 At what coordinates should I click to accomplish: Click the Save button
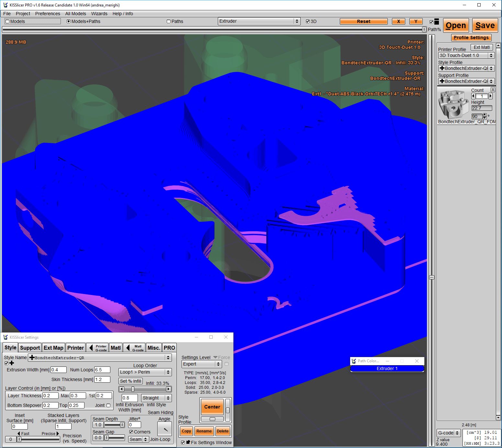485,26
